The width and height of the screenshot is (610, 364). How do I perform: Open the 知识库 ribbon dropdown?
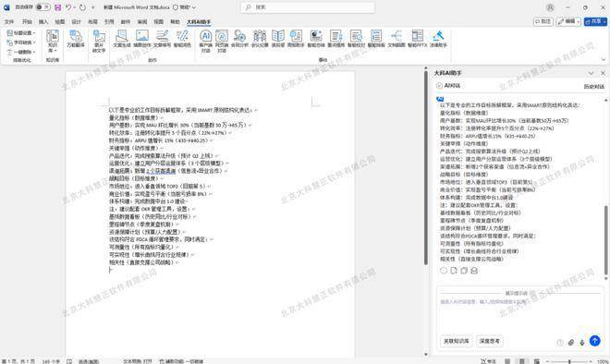click(53, 41)
